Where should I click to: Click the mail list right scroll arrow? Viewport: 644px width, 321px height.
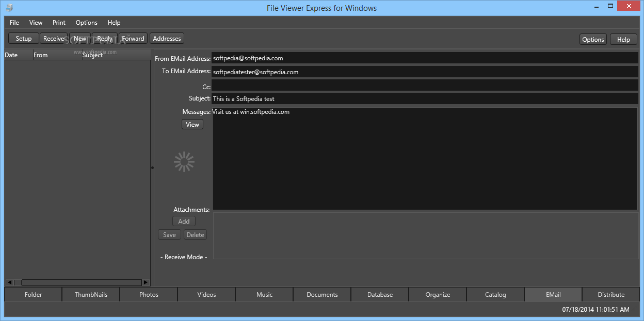[x=146, y=282]
